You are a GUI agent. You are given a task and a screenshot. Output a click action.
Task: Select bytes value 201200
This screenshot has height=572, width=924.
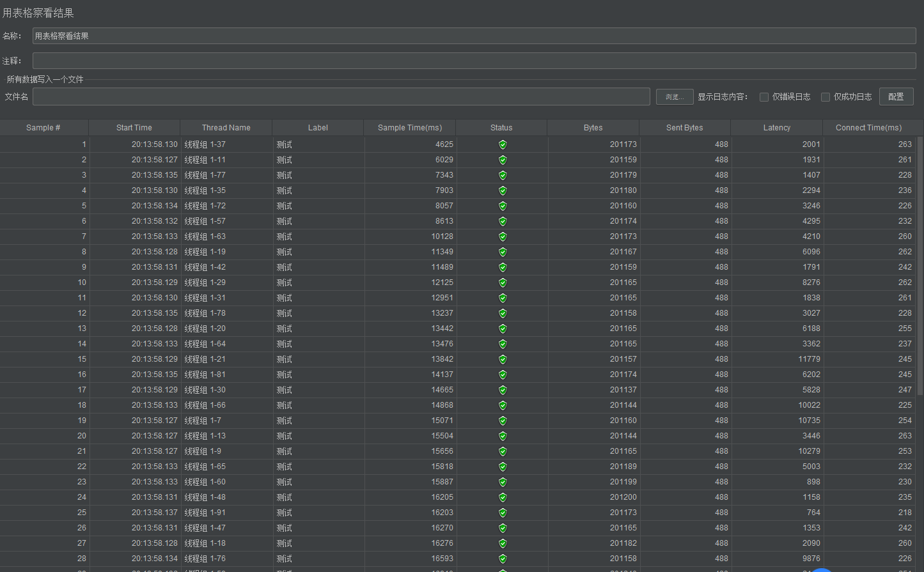click(623, 497)
